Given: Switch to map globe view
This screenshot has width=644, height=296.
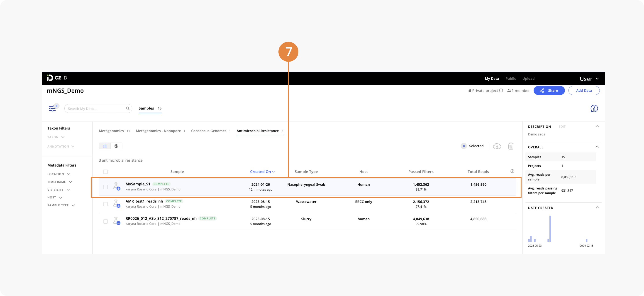Looking at the screenshot, I should point(116,146).
